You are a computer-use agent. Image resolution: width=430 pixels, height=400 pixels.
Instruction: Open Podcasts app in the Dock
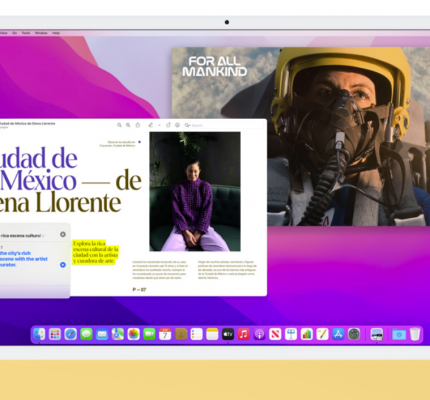259,334
